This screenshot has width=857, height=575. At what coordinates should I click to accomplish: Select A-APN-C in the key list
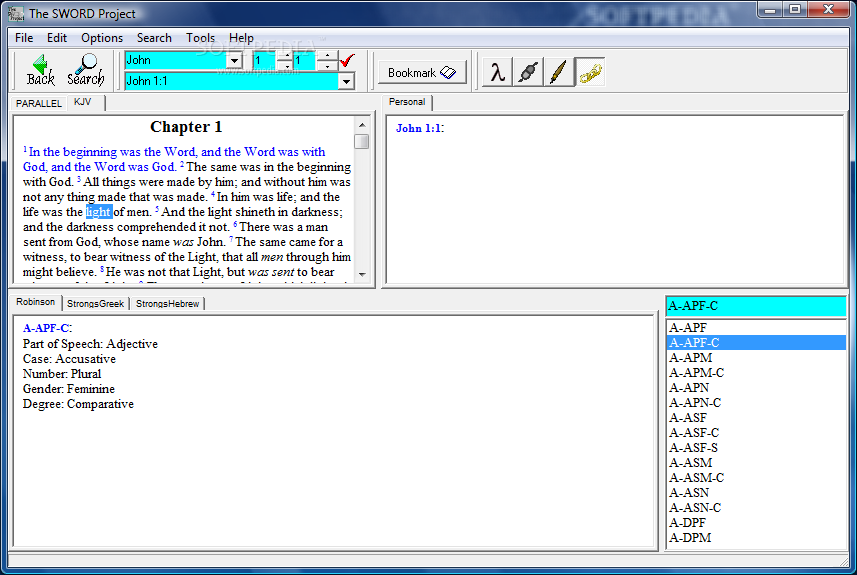pyautogui.click(x=756, y=403)
